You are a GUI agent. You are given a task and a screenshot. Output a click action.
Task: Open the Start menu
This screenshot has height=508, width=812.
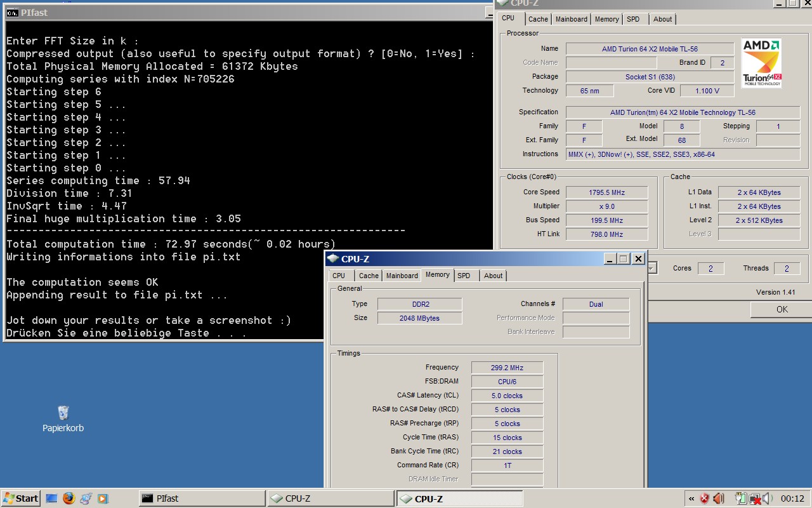21,498
